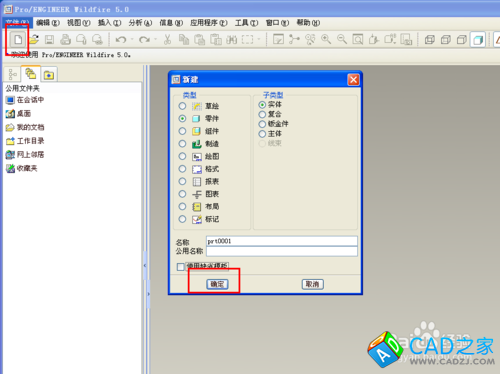Open the Favorites navigator tab
The width and height of the screenshot is (500, 374).
point(49,75)
